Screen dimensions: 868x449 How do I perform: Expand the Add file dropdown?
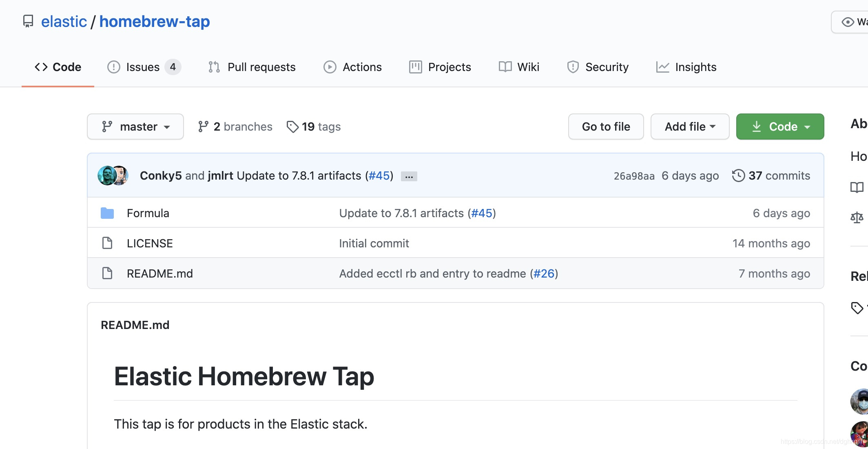tap(690, 127)
